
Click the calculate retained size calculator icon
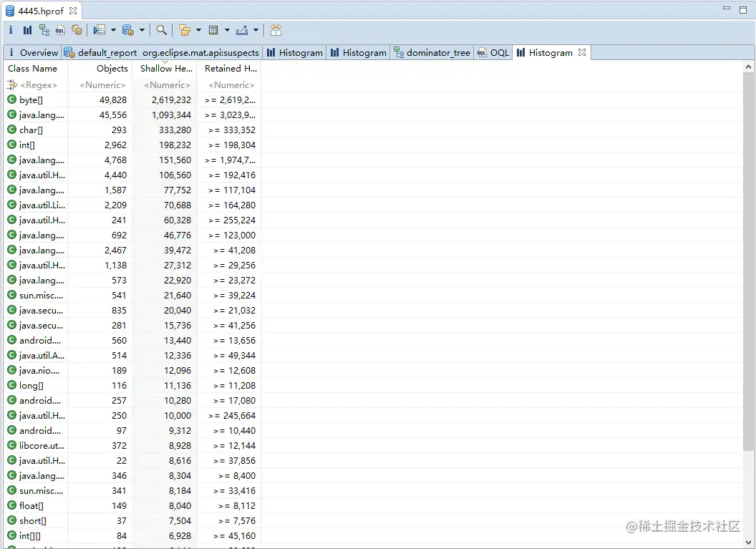(x=213, y=30)
